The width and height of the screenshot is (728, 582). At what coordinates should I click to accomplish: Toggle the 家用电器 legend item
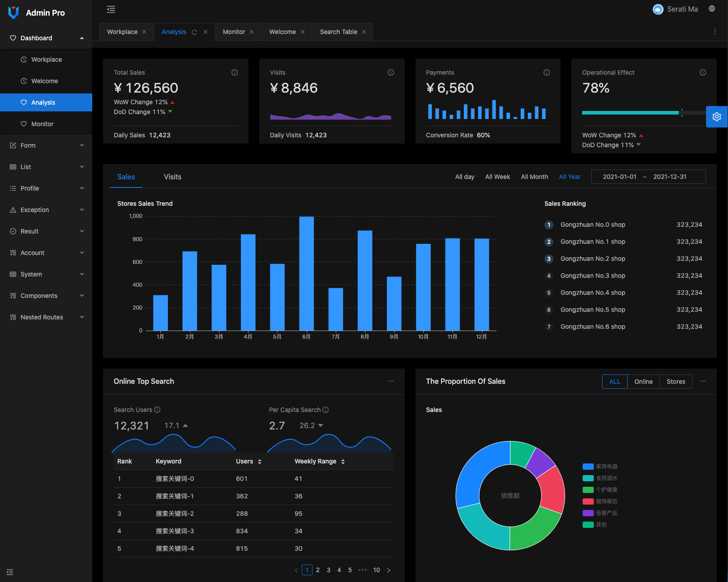tap(600, 467)
